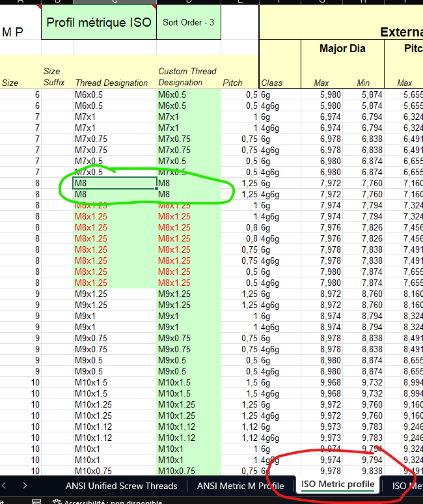Click the M7x0.75 Thread Designation in 6g row
This screenshot has width=423, height=504.
[115, 139]
